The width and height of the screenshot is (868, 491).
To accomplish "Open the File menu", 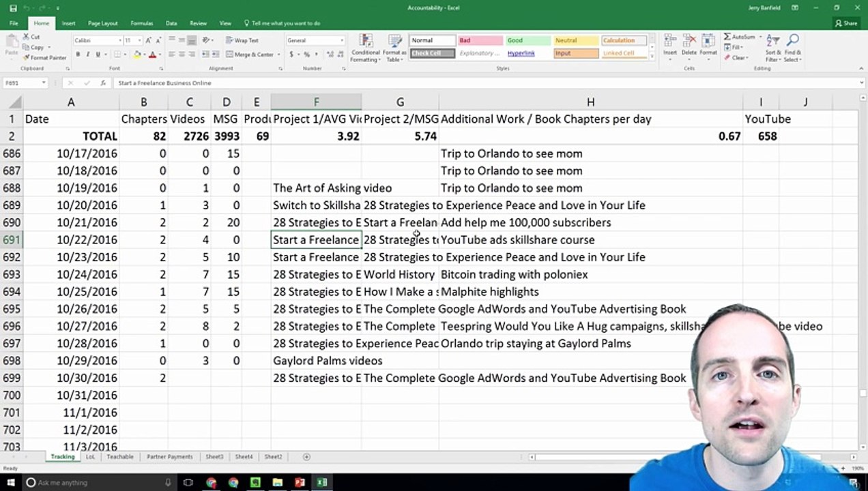I will coord(14,23).
